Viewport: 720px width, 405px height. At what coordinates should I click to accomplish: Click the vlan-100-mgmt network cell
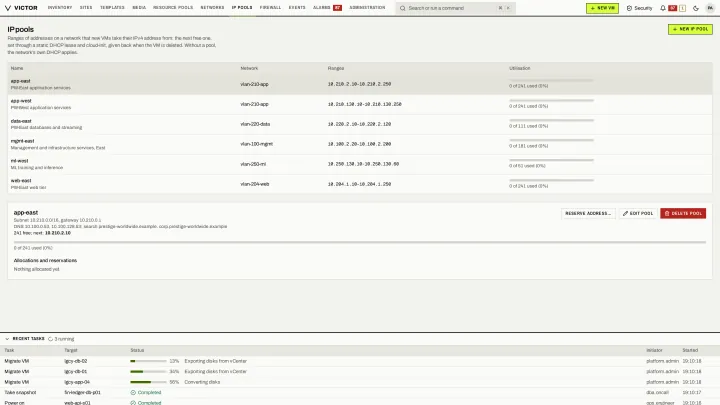[256, 144]
